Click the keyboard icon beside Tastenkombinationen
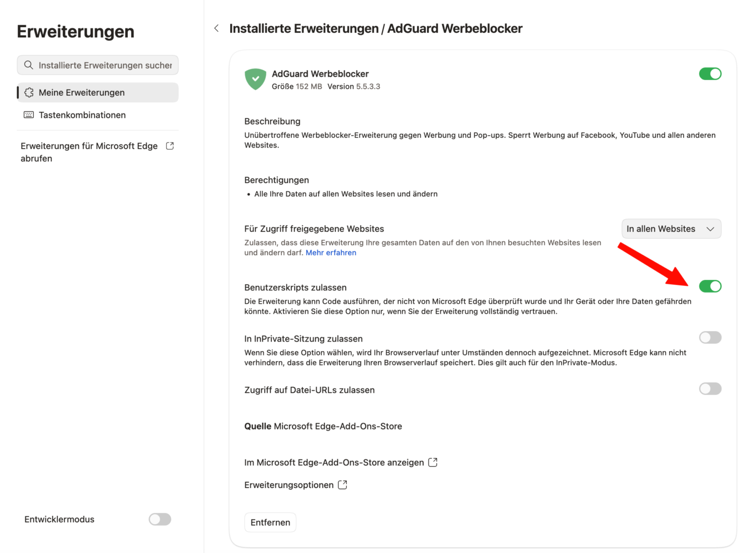756x553 pixels. tap(29, 115)
